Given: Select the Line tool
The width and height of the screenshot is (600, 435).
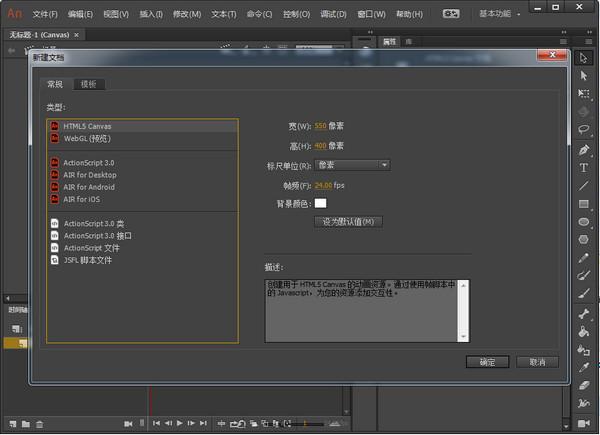Looking at the screenshot, I should (583, 186).
